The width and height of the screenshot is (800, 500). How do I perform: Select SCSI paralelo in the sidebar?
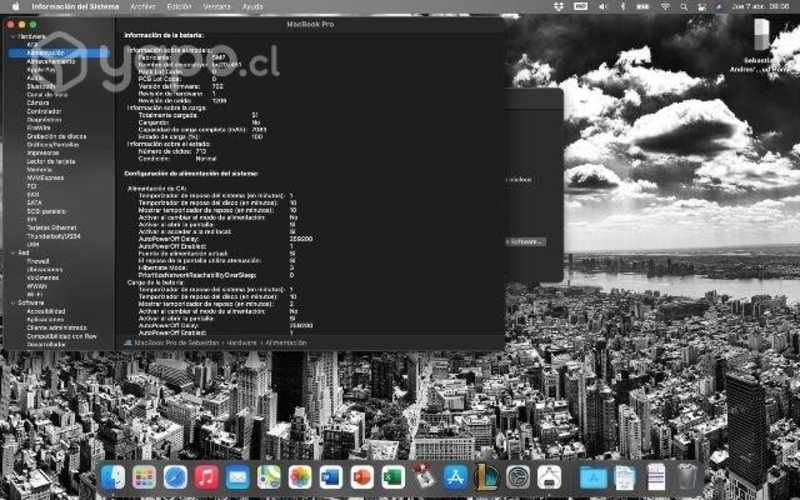tap(46, 211)
